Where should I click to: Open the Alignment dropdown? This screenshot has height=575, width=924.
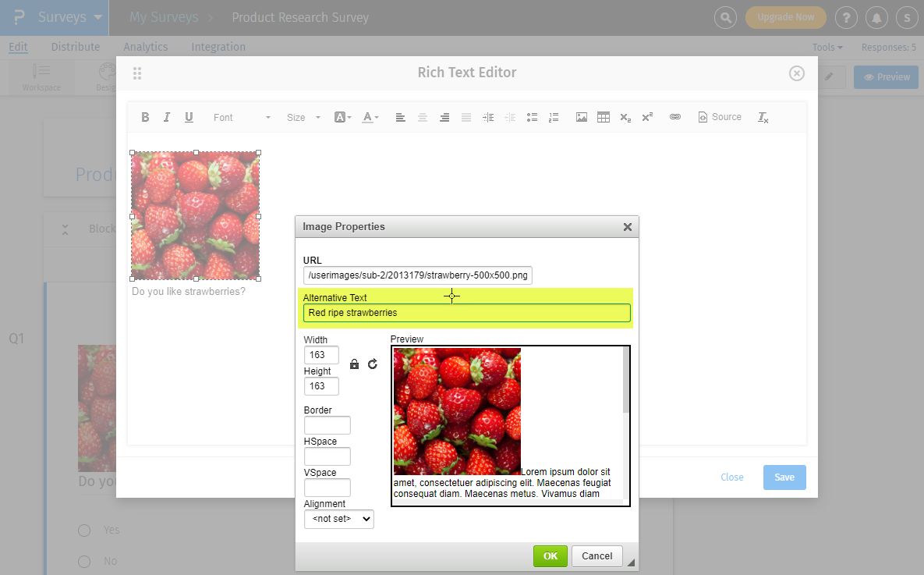click(x=339, y=519)
